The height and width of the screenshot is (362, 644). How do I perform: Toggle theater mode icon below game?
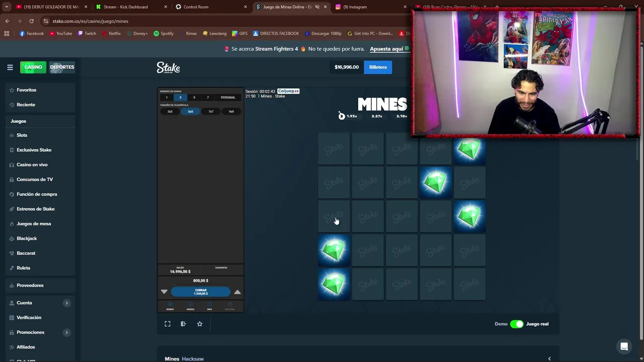coord(183,324)
